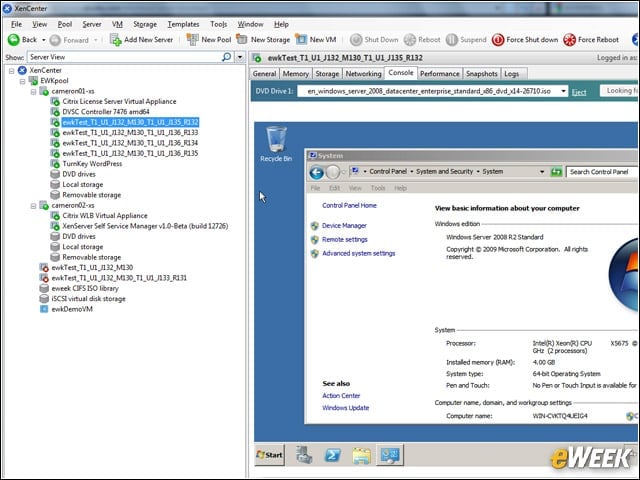640x480 pixels.
Task: Click the Shut Down toolbar icon
Action: (356, 40)
